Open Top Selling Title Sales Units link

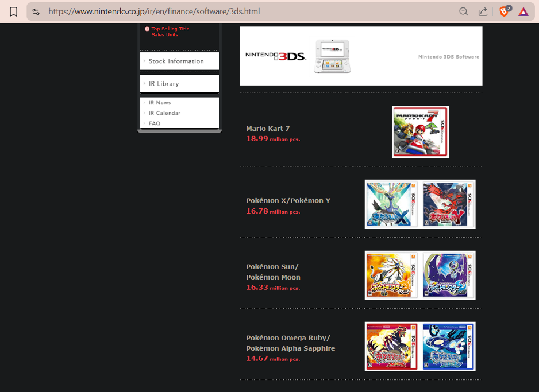tap(170, 32)
